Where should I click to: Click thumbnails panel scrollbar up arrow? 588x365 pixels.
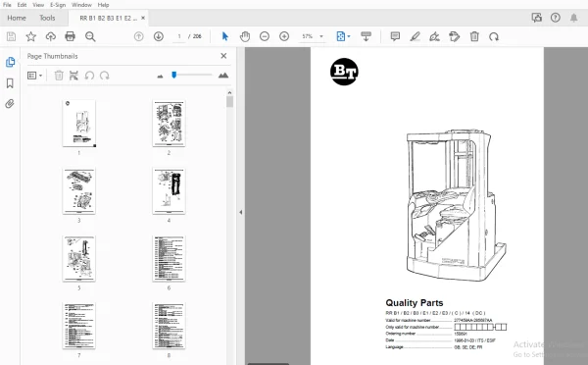tap(229, 92)
